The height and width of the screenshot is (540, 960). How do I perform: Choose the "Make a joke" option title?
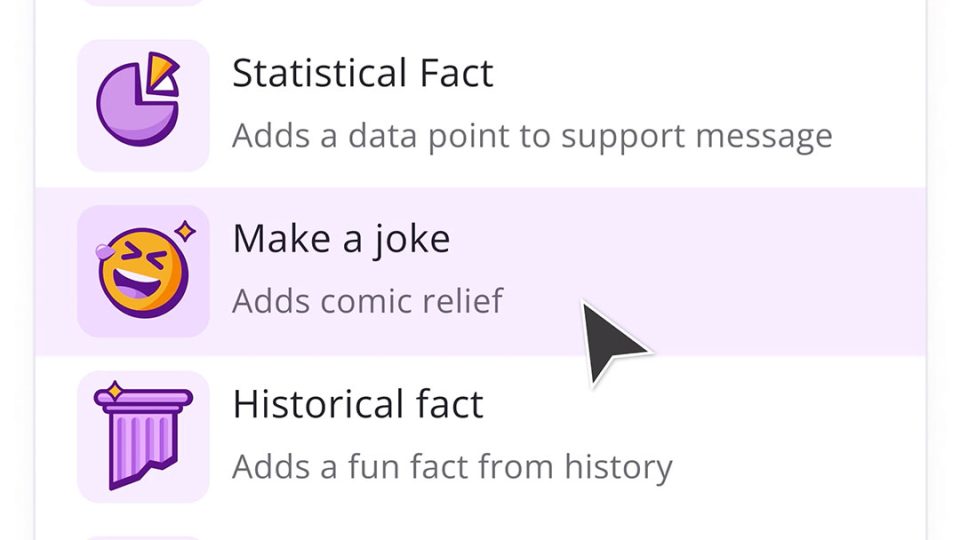(341, 240)
